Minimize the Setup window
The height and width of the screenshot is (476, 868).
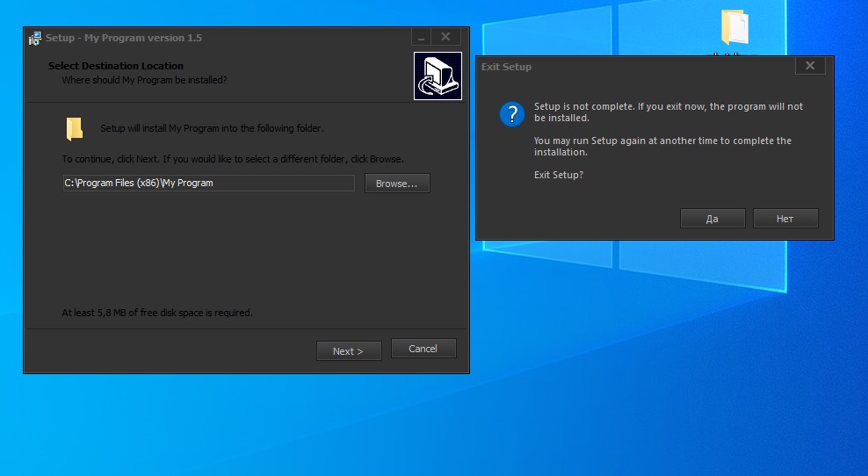pyautogui.click(x=422, y=37)
